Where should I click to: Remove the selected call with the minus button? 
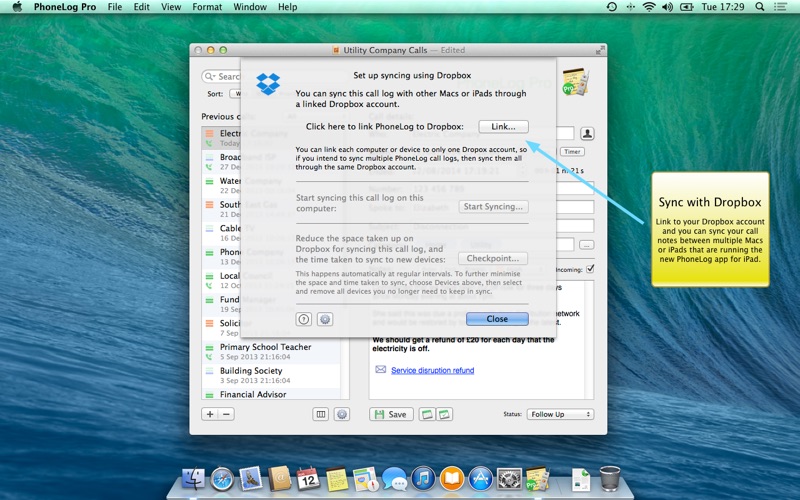[x=226, y=414]
